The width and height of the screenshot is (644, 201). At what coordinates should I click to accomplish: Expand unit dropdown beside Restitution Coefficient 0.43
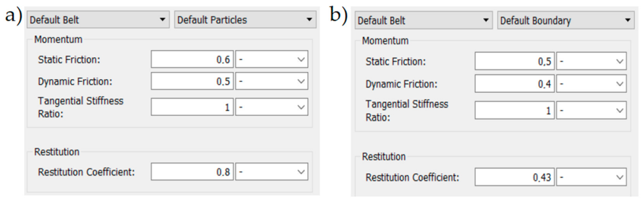pyautogui.click(x=591, y=177)
